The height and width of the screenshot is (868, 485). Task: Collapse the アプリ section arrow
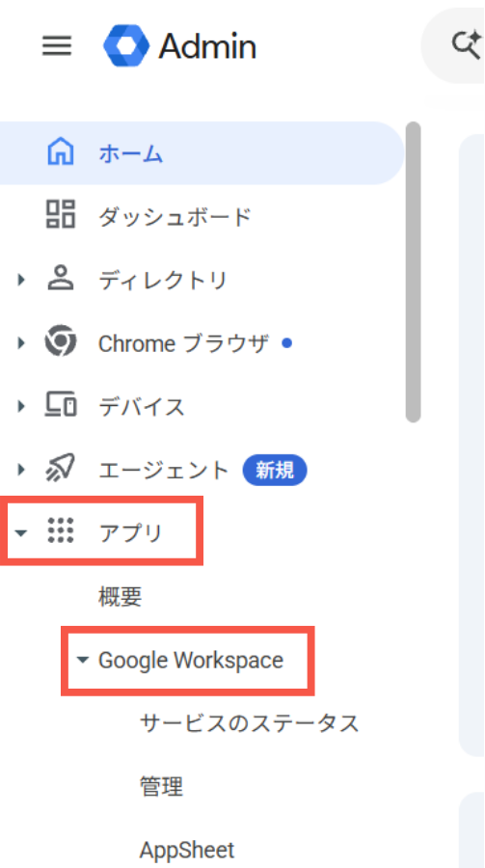coord(21,533)
